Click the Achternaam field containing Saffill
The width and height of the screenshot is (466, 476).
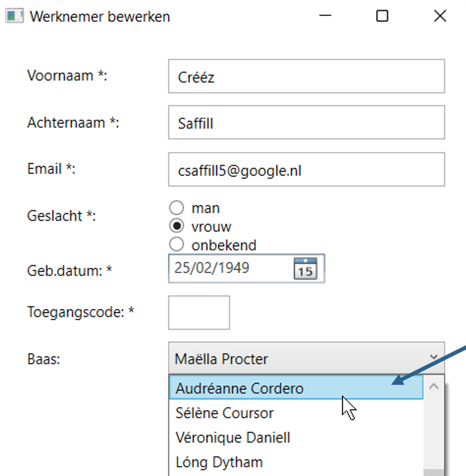306,123
